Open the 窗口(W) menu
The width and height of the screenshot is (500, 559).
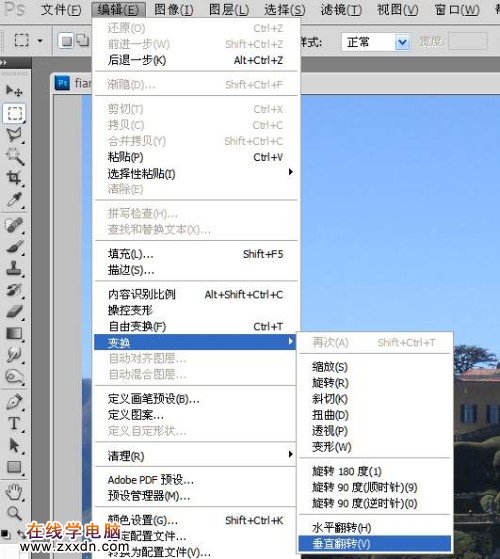pyautogui.click(x=457, y=10)
